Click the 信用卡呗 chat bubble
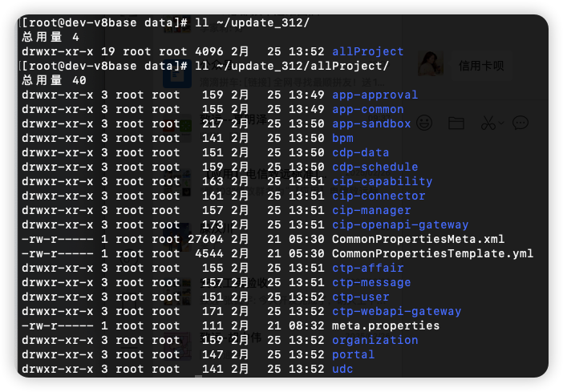 pyautogui.click(x=481, y=66)
